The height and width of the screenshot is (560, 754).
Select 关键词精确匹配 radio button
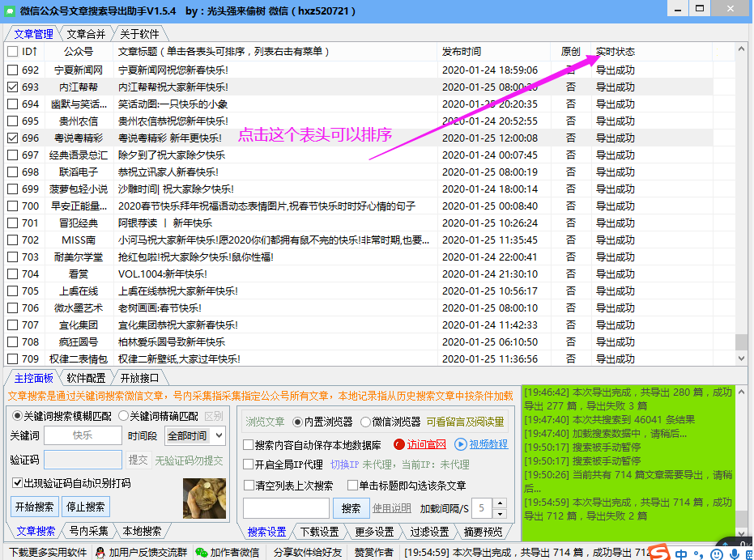pyautogui.click(x=124, y=416)
